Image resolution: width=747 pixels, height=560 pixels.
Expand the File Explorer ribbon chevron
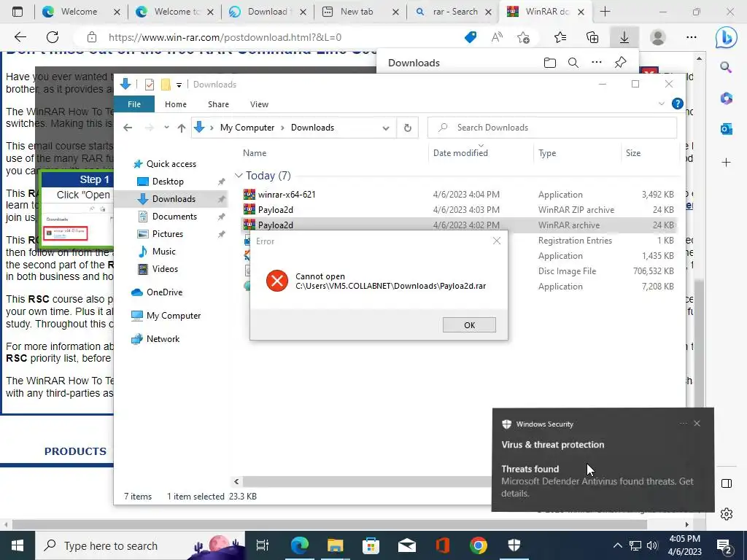point(661,104)
